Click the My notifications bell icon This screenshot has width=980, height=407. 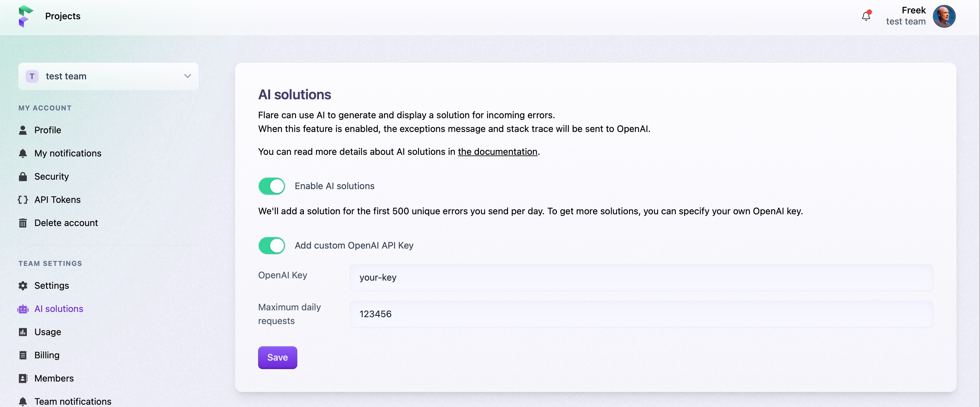click(23, 153)
